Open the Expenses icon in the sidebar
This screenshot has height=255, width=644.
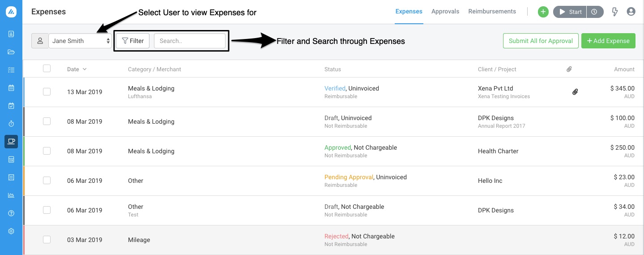11,141
